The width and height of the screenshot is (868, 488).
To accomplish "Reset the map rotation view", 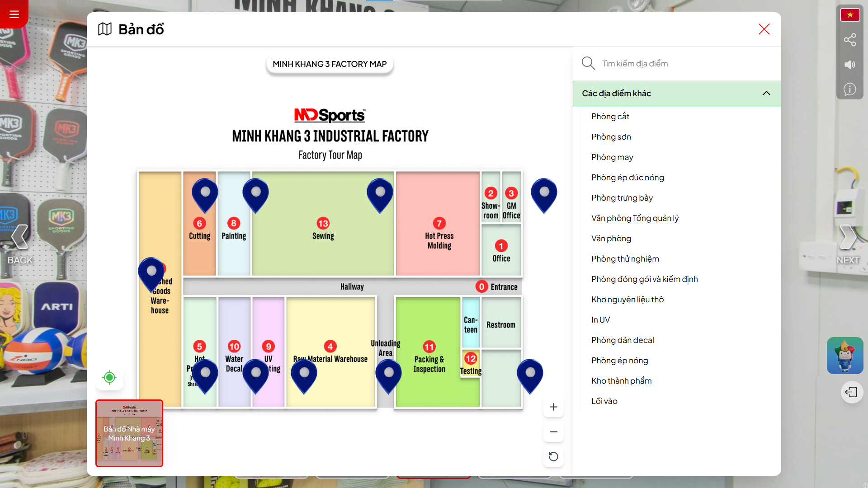I will 553,457.
